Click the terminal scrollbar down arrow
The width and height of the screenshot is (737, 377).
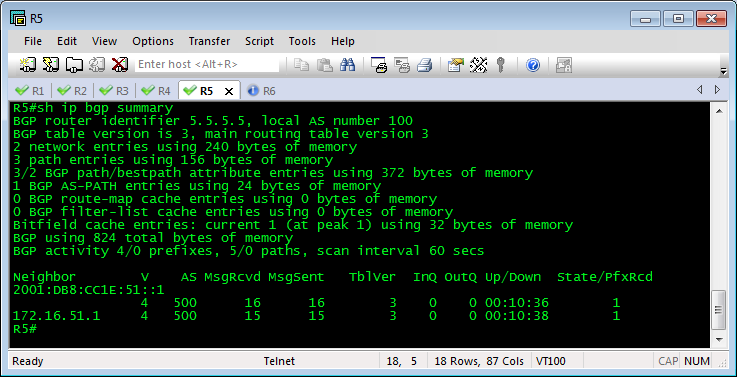(x=718, y=339)
